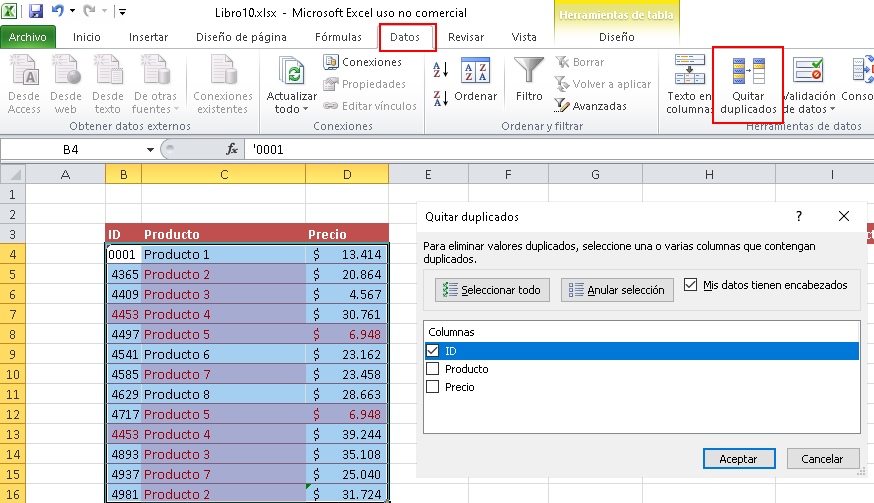
Task: Click the Filtro funnel icon
Action: click(529, 73)
